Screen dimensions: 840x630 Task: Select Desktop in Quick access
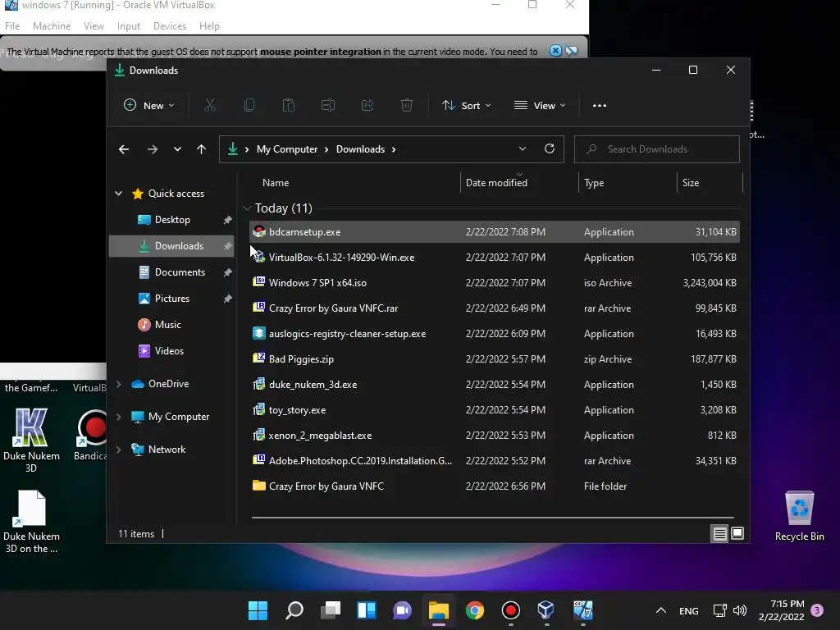(172, 220)
